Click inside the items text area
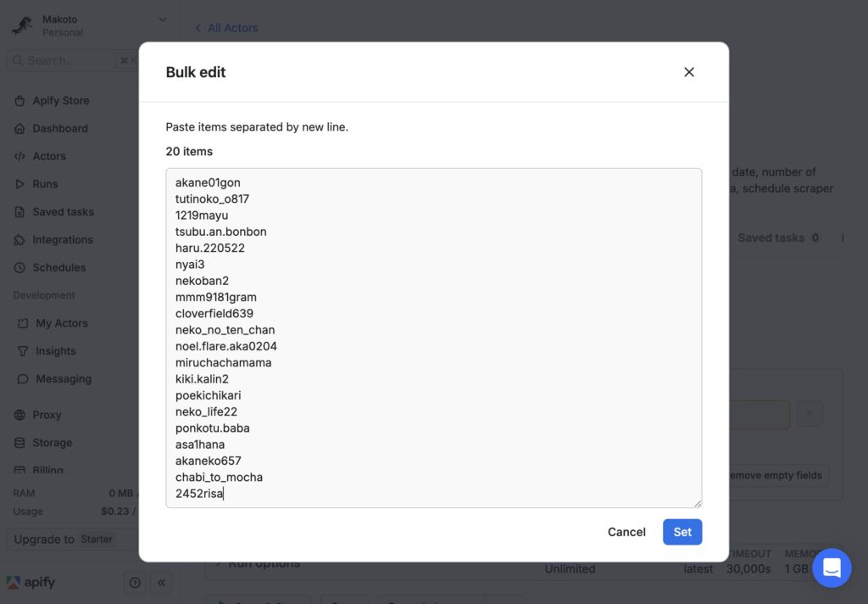Image resolution: width=868 pixels, height=604 pixels. (433, 338)
